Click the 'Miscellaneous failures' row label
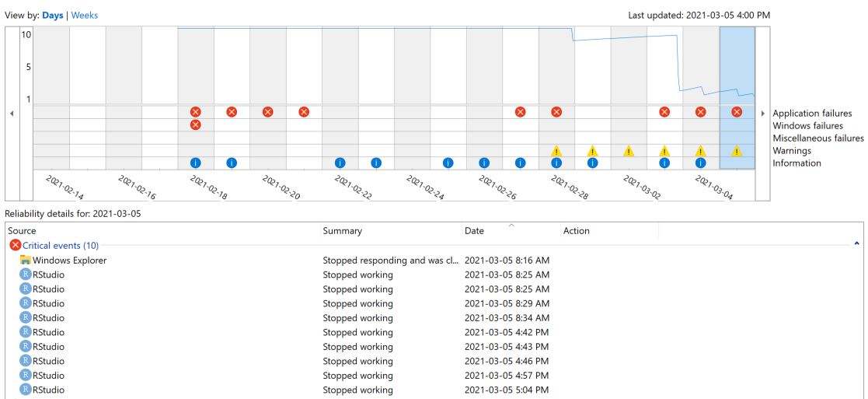The width and height of the screenshot is (868, 399). coord(818,138)
